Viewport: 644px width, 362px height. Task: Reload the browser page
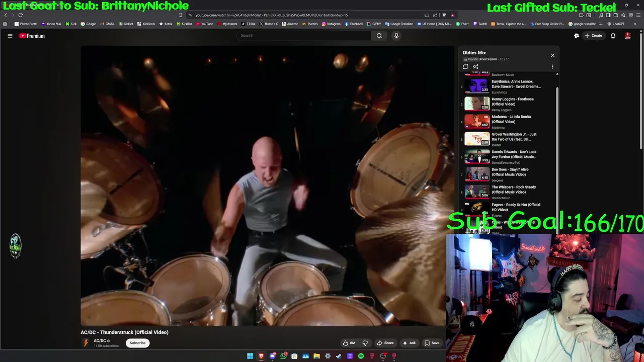pyautogui.click(x=21, y=15)
